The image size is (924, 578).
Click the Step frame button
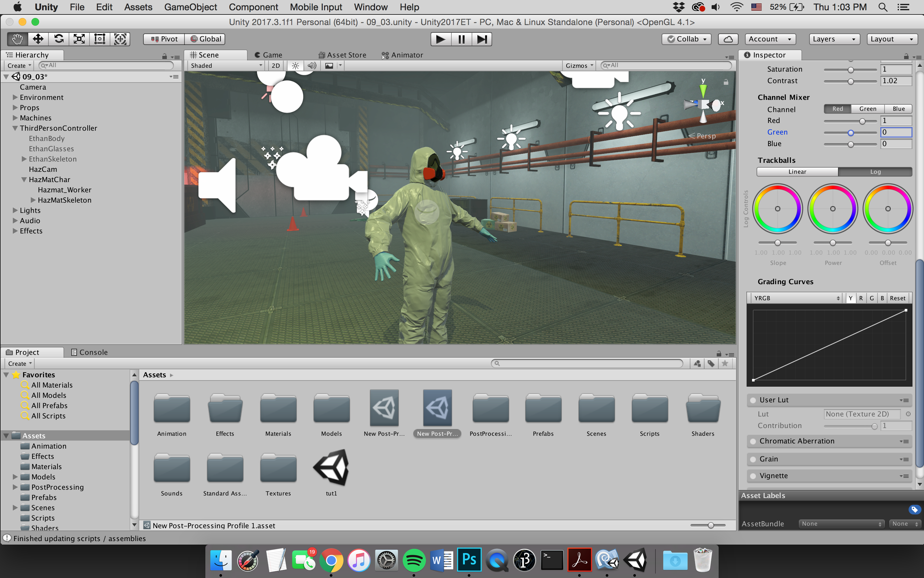[482, 39]
